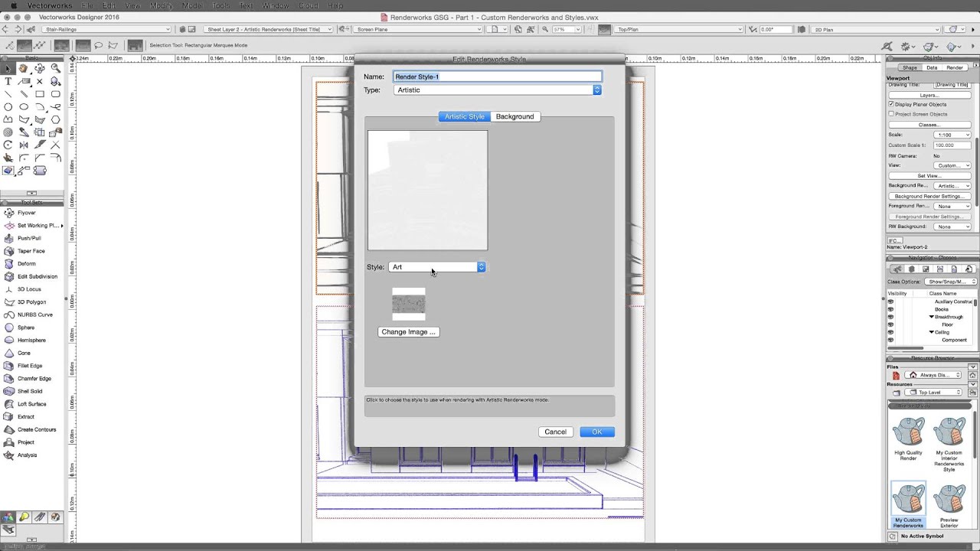Screen dimensions: 980x551
Task: Select the Text tool
Action: [x=8, y=81]
